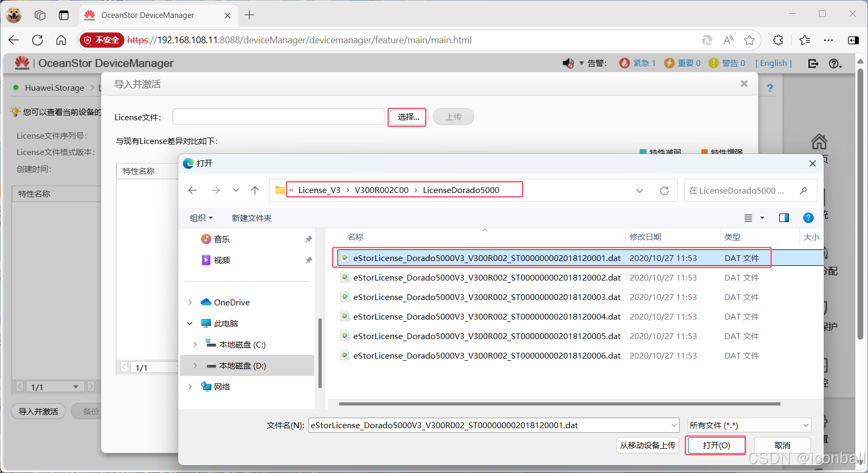The height and width of the screenshot is (473, 868).
Task: Go up one folder level in file dialog
Action: 255,190
